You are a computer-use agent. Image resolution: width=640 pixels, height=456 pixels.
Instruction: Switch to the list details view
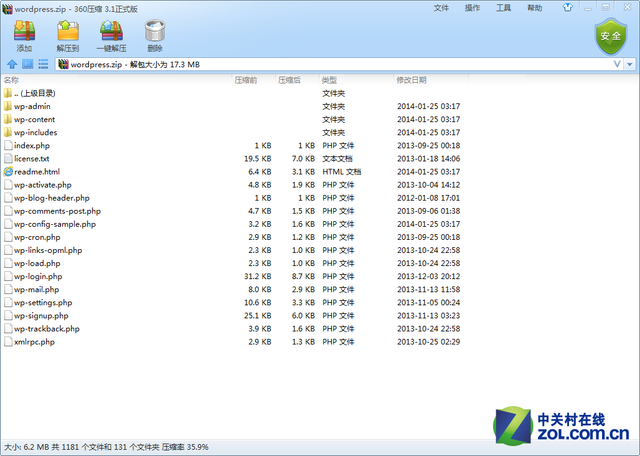click(x=43, y=65)
